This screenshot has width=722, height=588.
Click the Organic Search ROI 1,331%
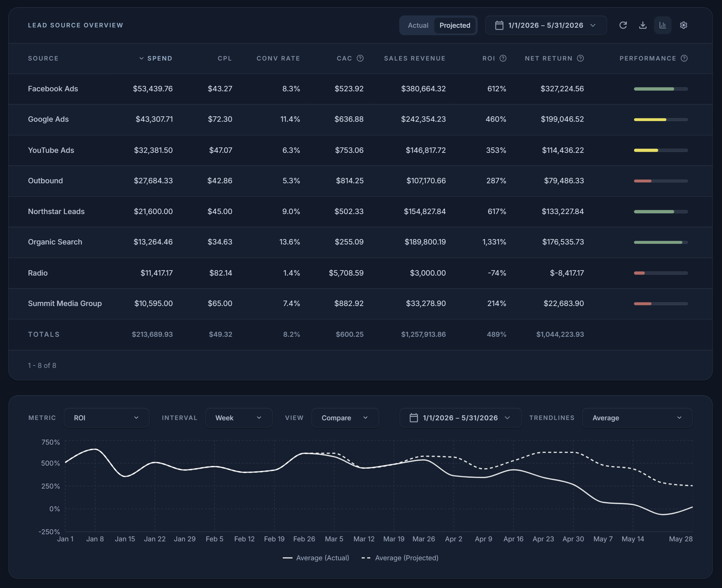[494, 242]
